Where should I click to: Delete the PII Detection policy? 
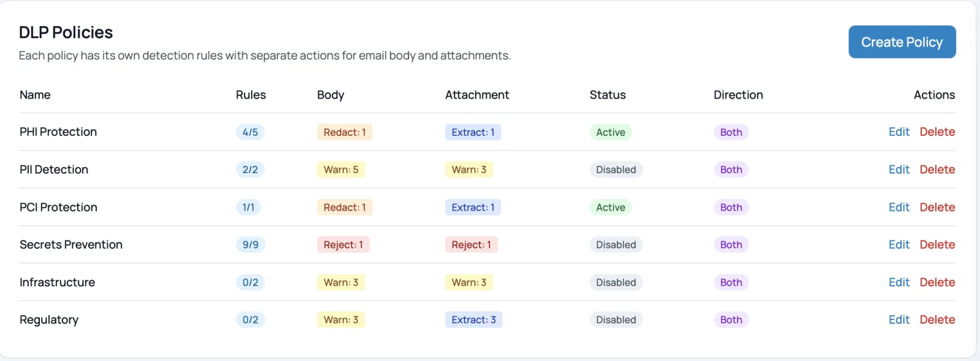tap(937, 169)
